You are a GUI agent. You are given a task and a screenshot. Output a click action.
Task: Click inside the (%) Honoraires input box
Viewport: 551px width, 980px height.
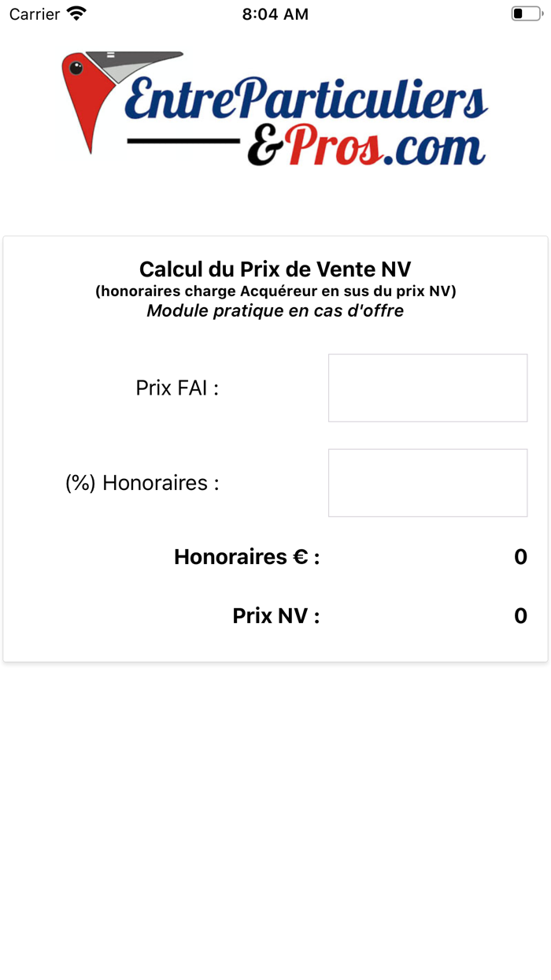[x=427, y=482]
